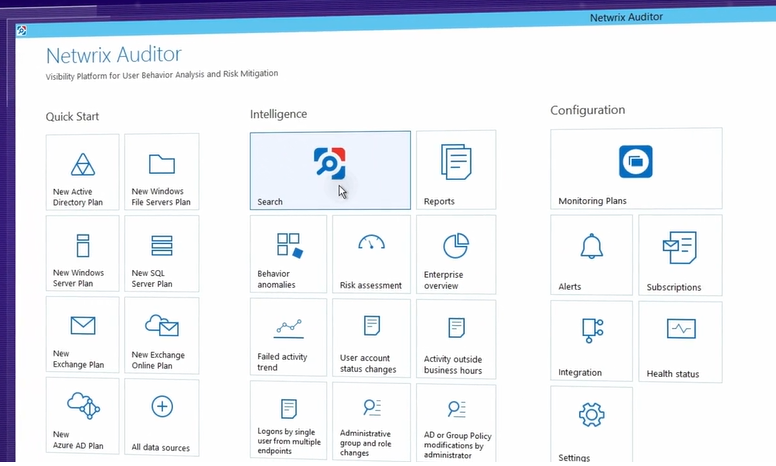Open New Windows File Servers Plan tile
This screenshot has width=776, height=466.
(x=162, y=172)
